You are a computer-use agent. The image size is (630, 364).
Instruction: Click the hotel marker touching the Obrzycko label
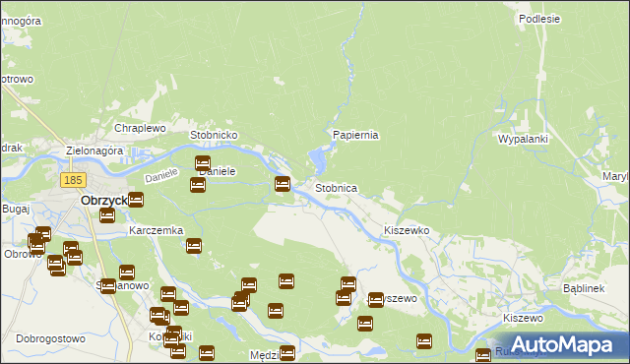[x=136, y=200]
